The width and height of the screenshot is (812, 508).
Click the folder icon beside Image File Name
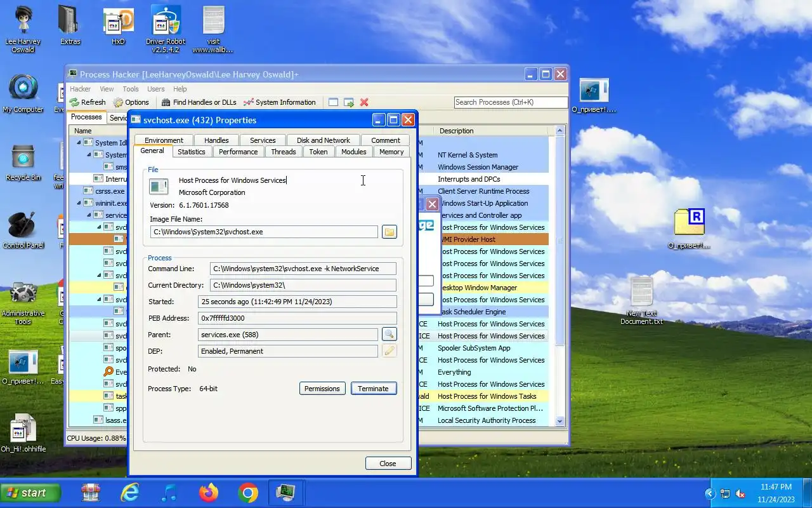tap(390, 232)
